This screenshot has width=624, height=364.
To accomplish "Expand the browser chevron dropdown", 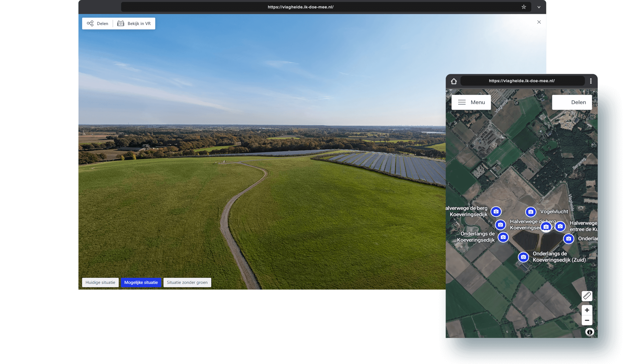I will 539,7.
